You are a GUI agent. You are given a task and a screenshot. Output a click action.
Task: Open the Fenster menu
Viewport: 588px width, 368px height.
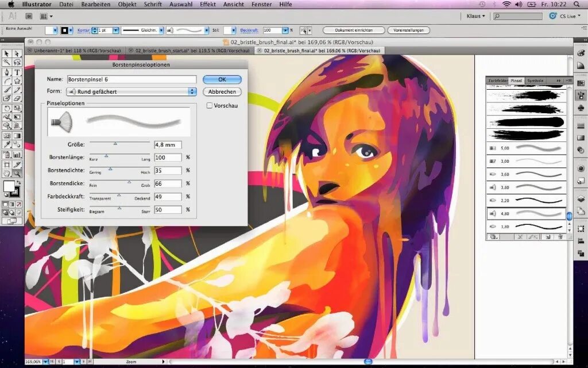(261, 4)
